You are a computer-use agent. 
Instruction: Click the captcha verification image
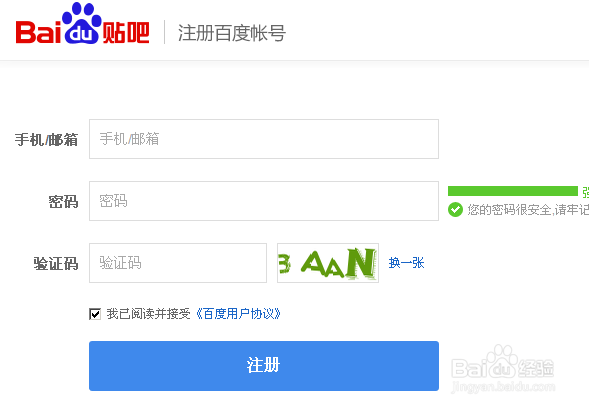(x=328, y=263)
